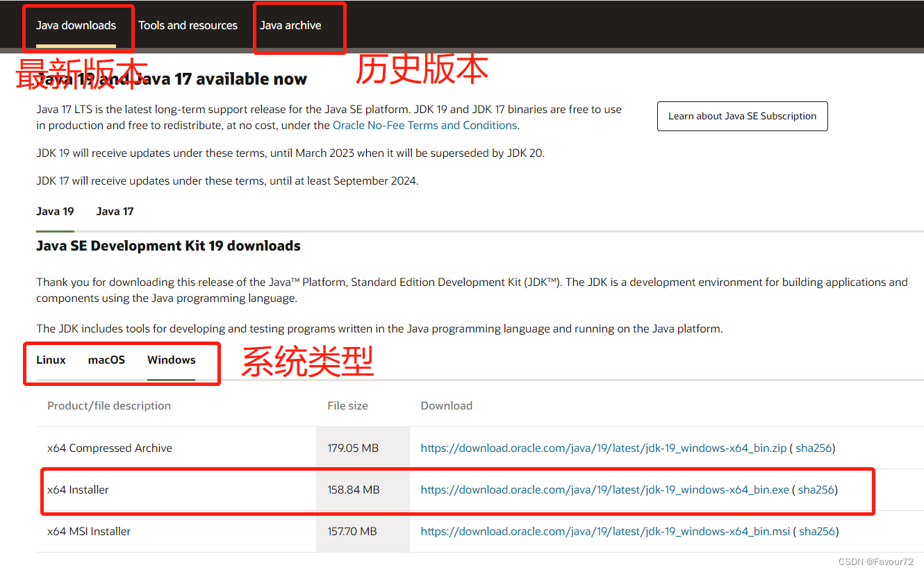Open sha256 link for MSI installer
This screenshot has height=572, width=924.
click(x=817, y=531)
